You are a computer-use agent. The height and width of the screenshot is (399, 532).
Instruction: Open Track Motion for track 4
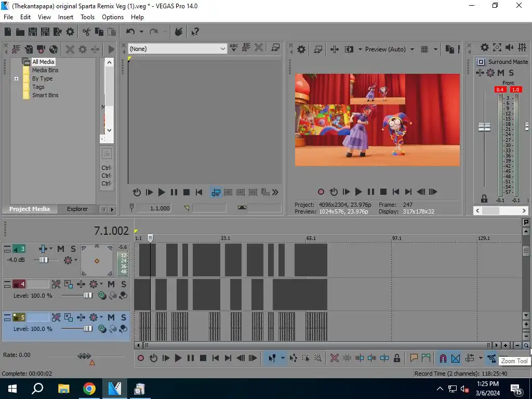pos(68,284)
